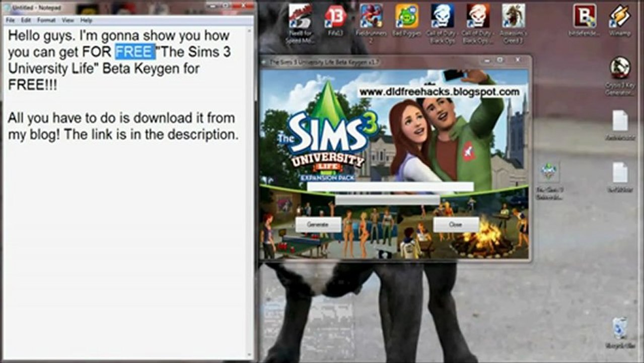Click the Notepad title bar app icon
This screenshot has width=644, height=363.
pyautogui.click(x=7, y=8)
